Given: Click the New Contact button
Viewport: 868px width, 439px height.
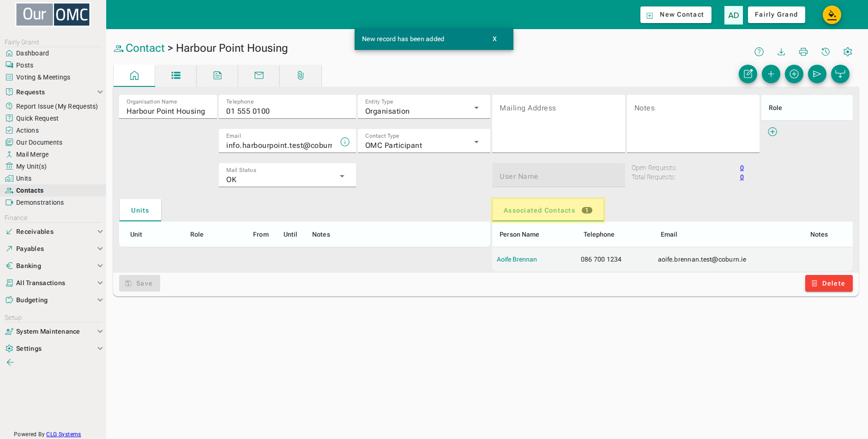Looking at the screenshot, I should [x=676, y=15].
